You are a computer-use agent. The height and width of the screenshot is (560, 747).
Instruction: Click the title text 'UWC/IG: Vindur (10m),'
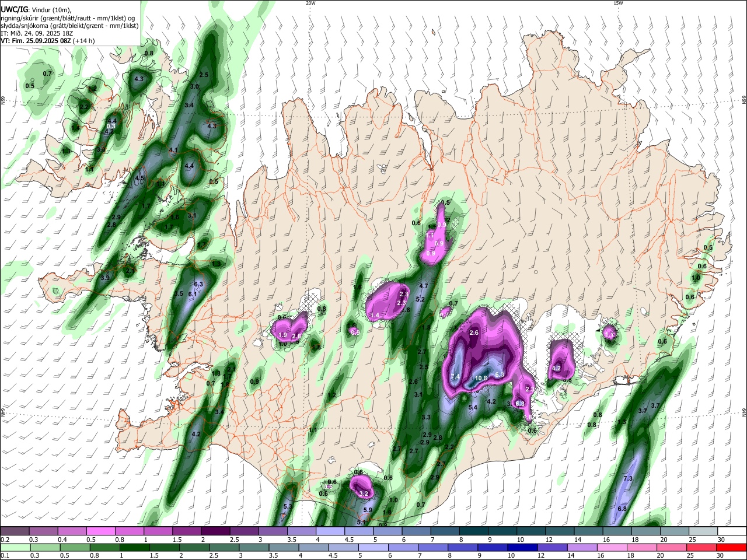pos(36,9)
